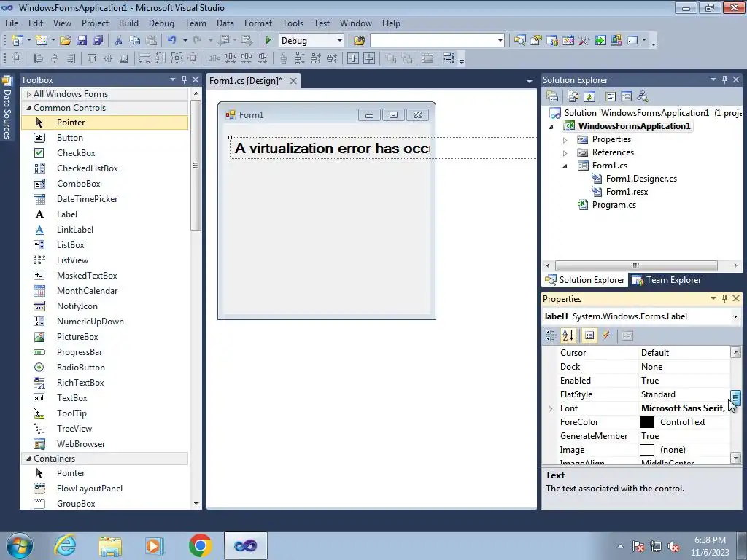The image size is (747, 560).
Task: Open the Build menu
Action: [128, 23]
